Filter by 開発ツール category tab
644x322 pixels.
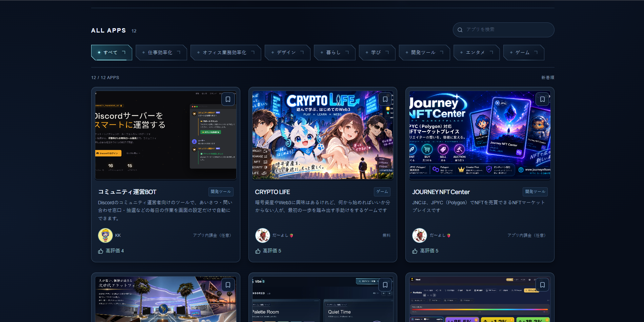pyautogui.click(x=424, y=53)
